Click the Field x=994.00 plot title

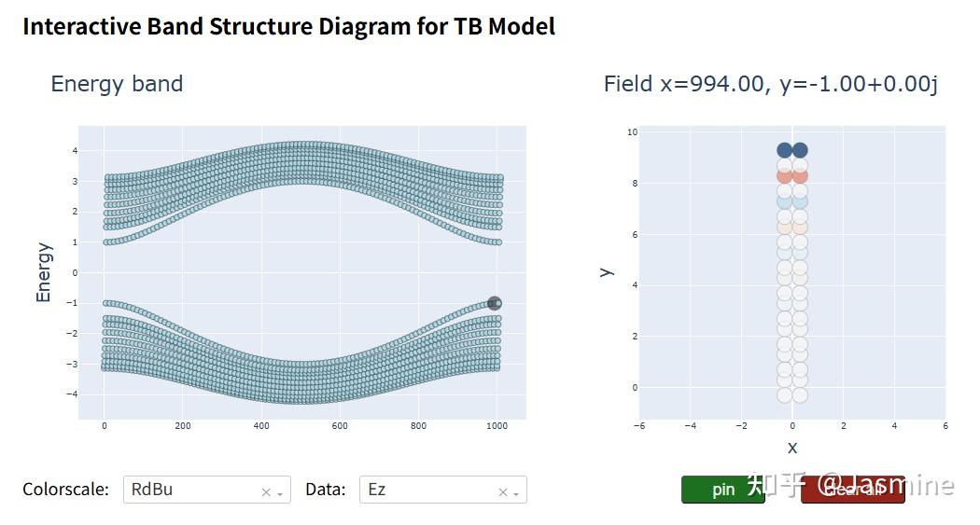[x=770, y=84]
